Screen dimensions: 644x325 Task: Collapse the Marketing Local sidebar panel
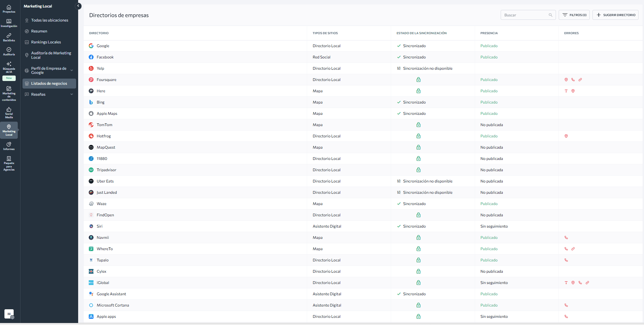pos(78,6)
